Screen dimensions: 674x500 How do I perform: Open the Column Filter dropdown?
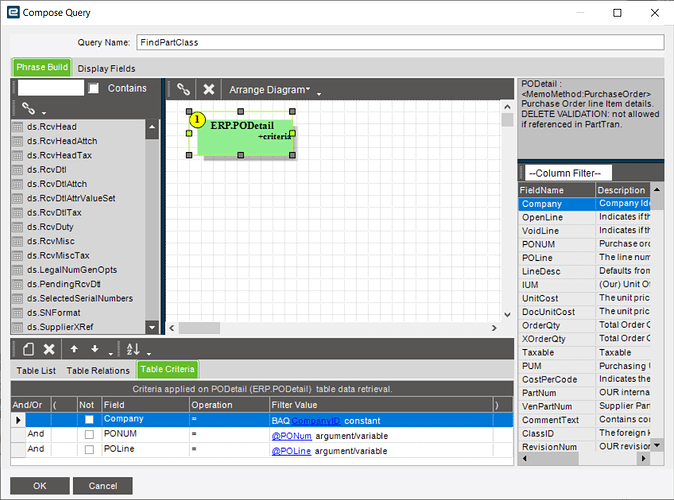coord(568,173)
